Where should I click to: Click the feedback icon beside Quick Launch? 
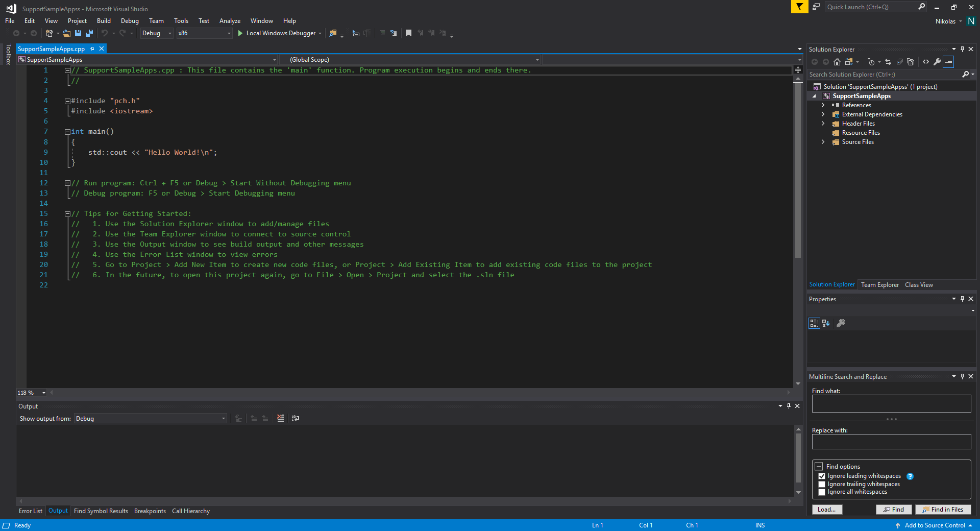pyautogui.click(x=816, y=7)
